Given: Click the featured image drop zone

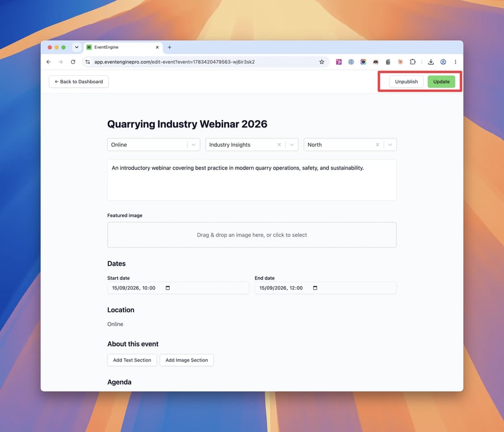Looking at the screenshot, I should click(252, 235).
